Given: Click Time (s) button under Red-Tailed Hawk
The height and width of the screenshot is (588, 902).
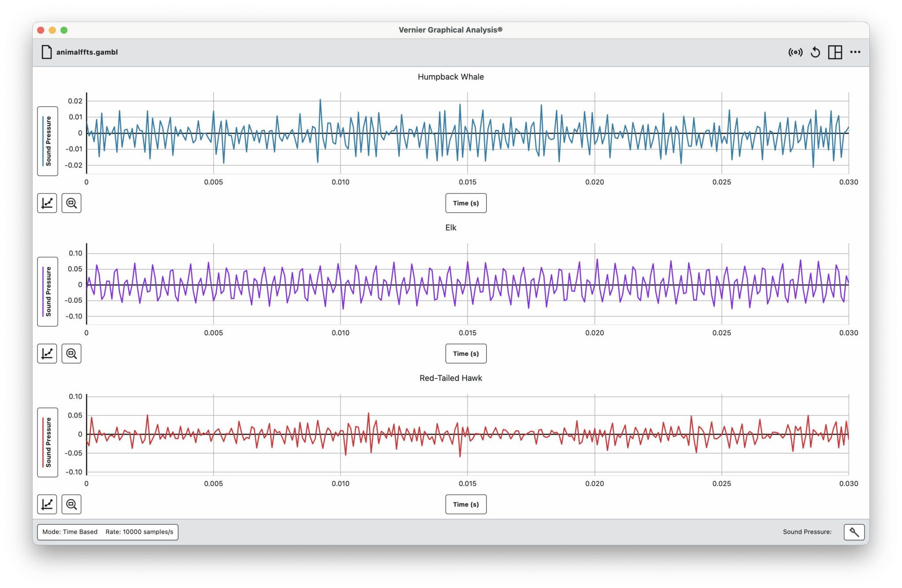Looking at the screenshot, I should coord(466,504).
